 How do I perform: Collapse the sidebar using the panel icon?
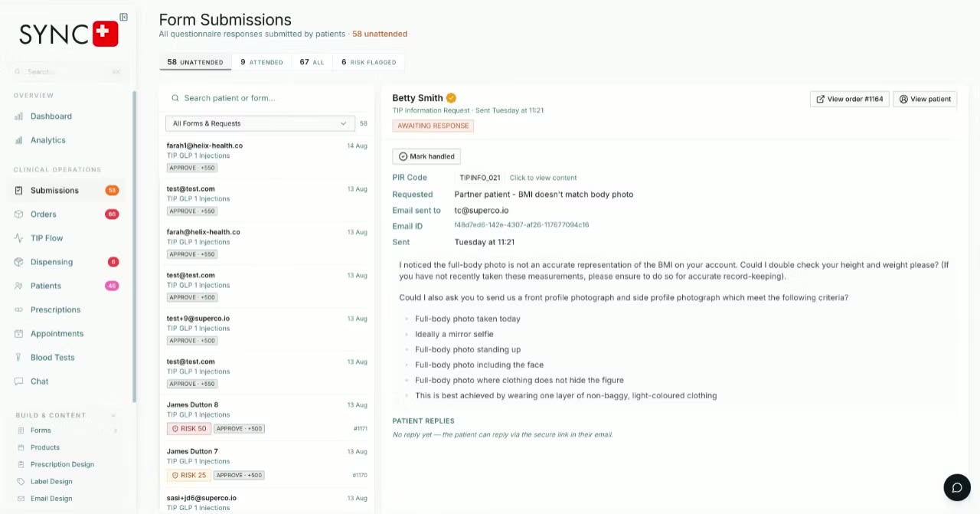coord(124,17)
